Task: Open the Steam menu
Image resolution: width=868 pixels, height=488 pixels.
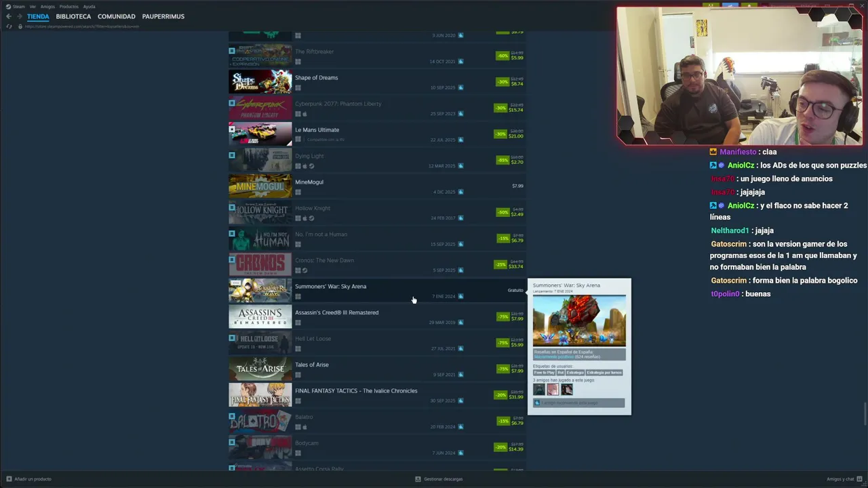Action: [x=19, y=7]
